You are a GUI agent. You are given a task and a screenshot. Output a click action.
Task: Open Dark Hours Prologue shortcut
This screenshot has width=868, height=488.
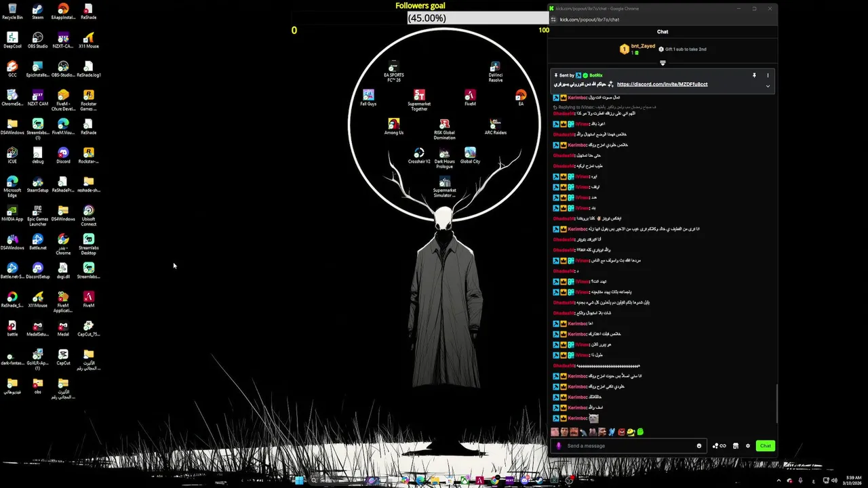click(445, 158)
